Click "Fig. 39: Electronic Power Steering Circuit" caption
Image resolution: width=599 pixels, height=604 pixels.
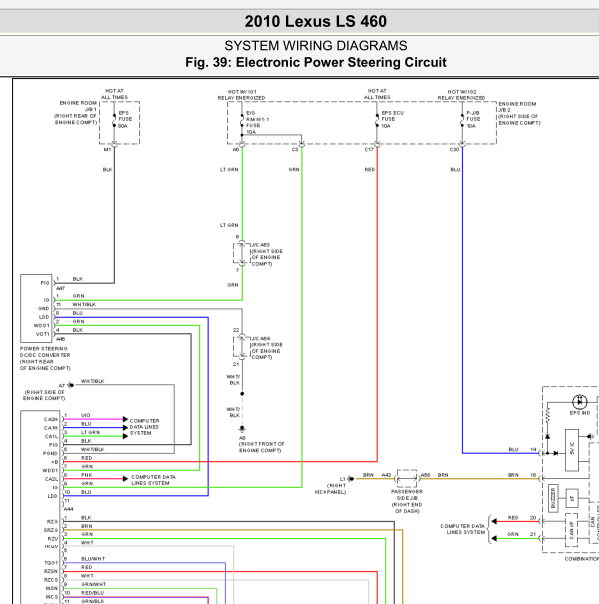pyautogui.click(x=315, y=62)
